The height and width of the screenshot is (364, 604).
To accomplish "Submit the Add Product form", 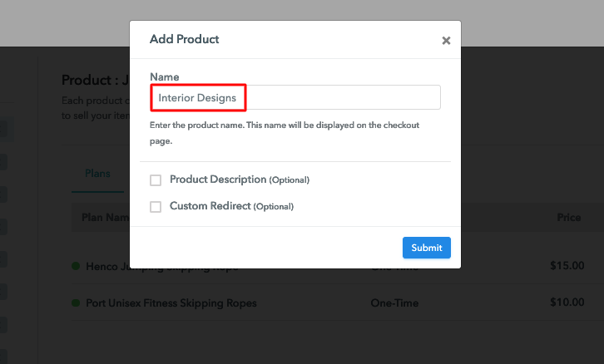I will point(427,248).
